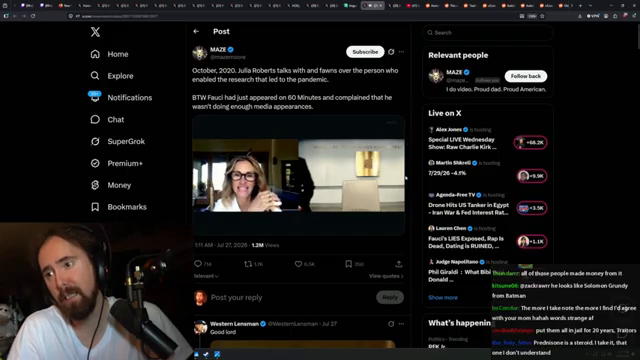640x360 pixels.
Task: Click browser reload icon
Action: pos(33,16)
